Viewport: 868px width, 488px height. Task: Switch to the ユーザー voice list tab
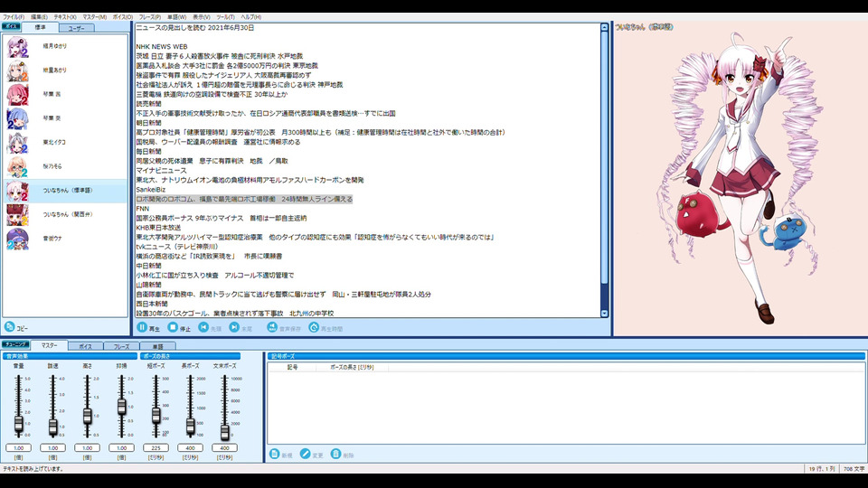point(76,28)
